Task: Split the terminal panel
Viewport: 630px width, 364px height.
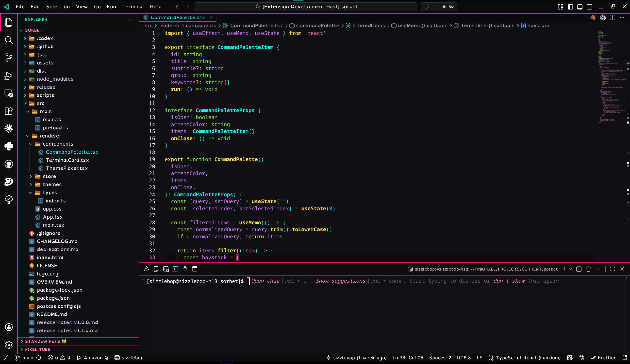Action: [579, 269]
